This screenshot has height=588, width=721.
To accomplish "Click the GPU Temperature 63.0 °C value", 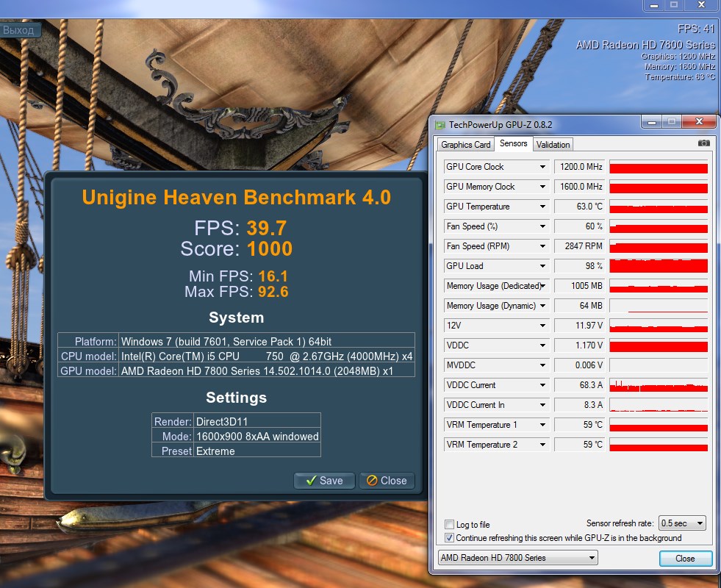I will click(581, 207).
